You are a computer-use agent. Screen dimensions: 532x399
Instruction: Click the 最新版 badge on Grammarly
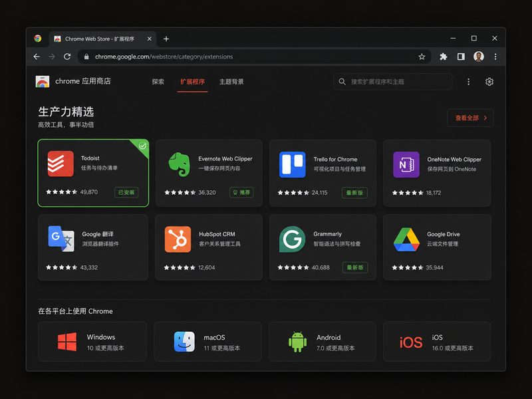coord(355,267)
